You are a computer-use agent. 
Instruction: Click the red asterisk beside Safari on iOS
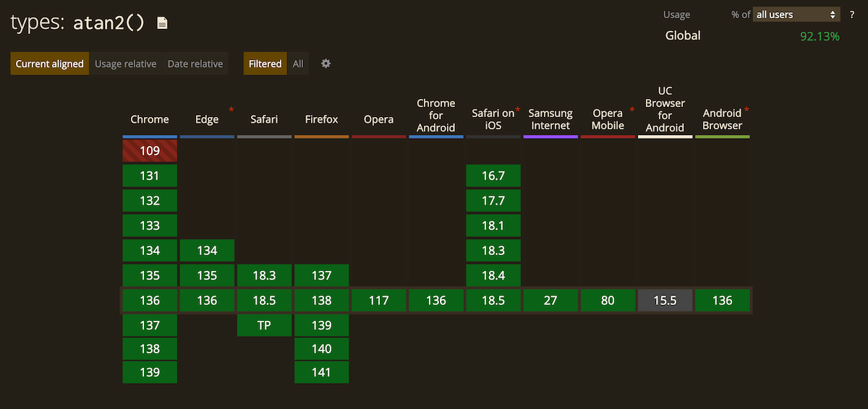[518, 110]
